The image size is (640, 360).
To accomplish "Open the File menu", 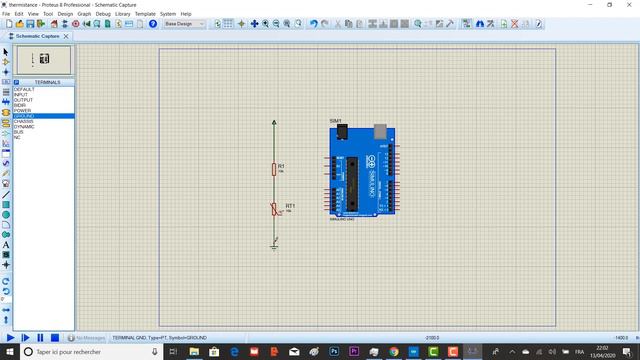I will tap(6, 14).
